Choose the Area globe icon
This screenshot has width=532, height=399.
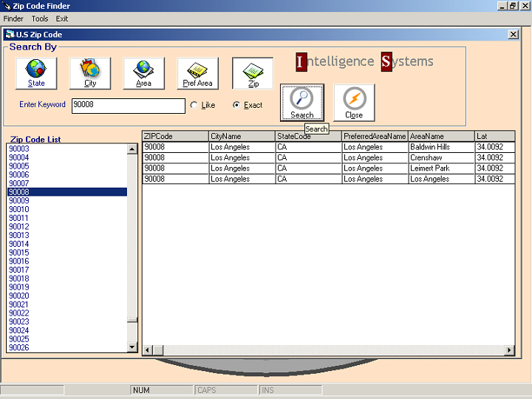pos(143,73)
